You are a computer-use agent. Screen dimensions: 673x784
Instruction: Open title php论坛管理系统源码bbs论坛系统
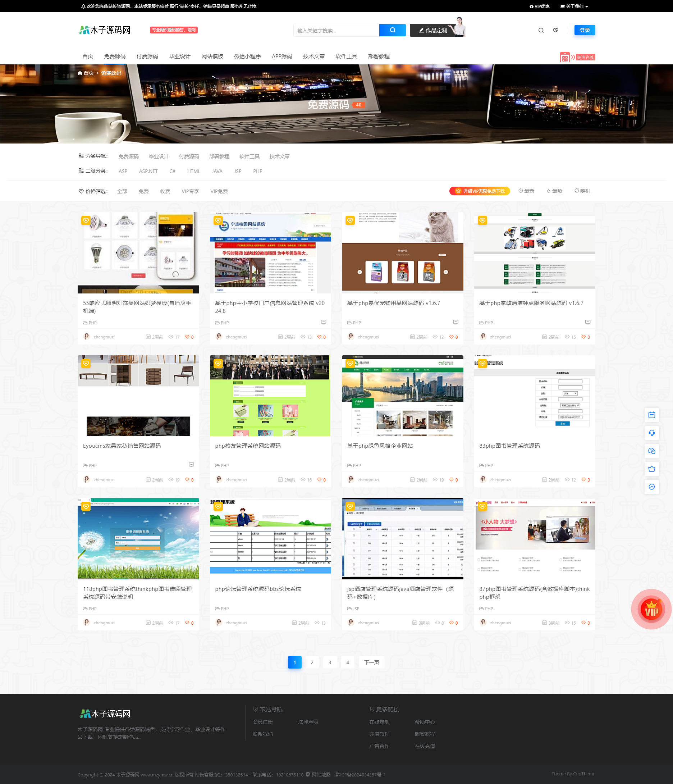pyautogui.click(x=258, y=589)
